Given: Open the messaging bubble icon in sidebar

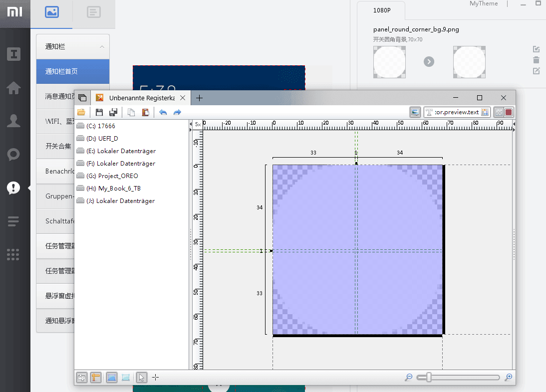Looking at the screenshot, I should (13, 154).
